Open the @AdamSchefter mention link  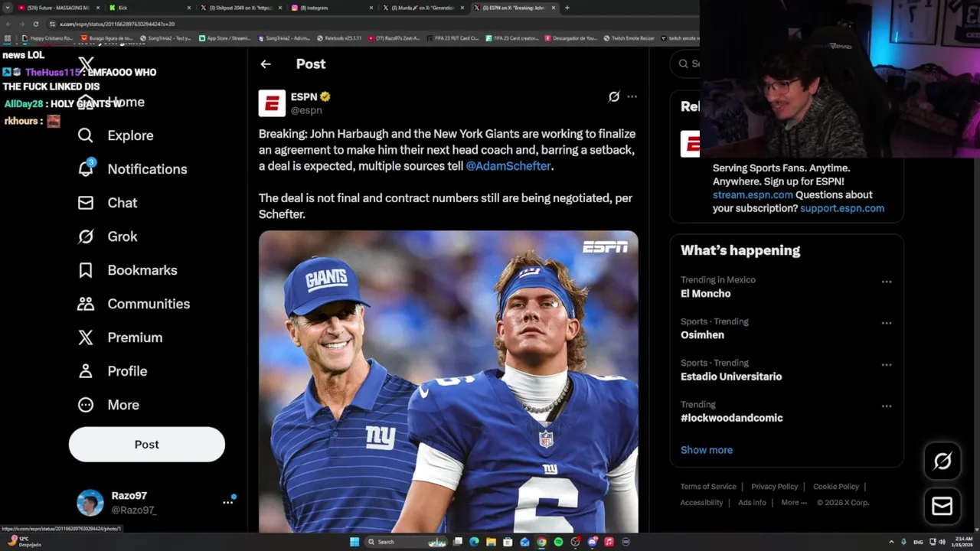508,166
